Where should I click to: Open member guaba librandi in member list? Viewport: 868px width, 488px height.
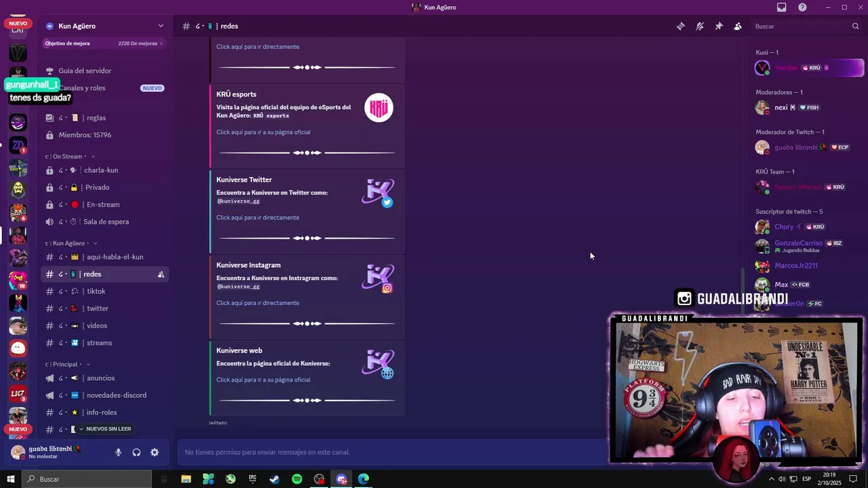pos(808,147)
